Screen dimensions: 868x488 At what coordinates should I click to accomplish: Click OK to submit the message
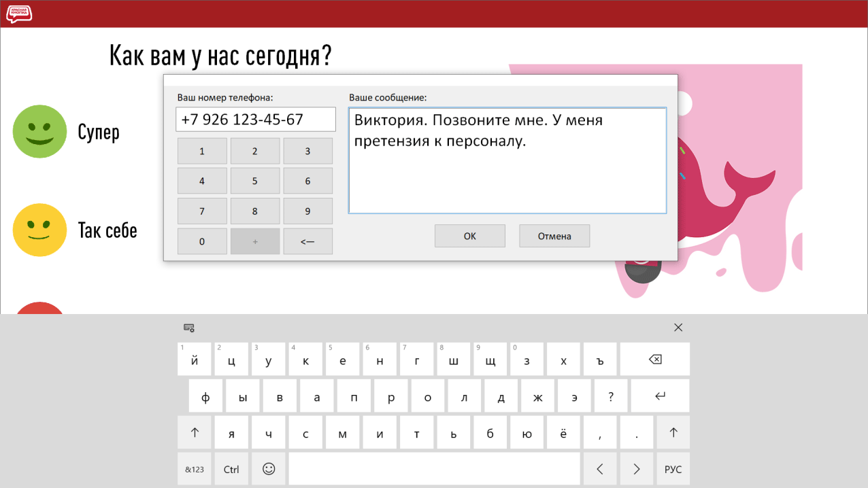[x=469, y=236]
